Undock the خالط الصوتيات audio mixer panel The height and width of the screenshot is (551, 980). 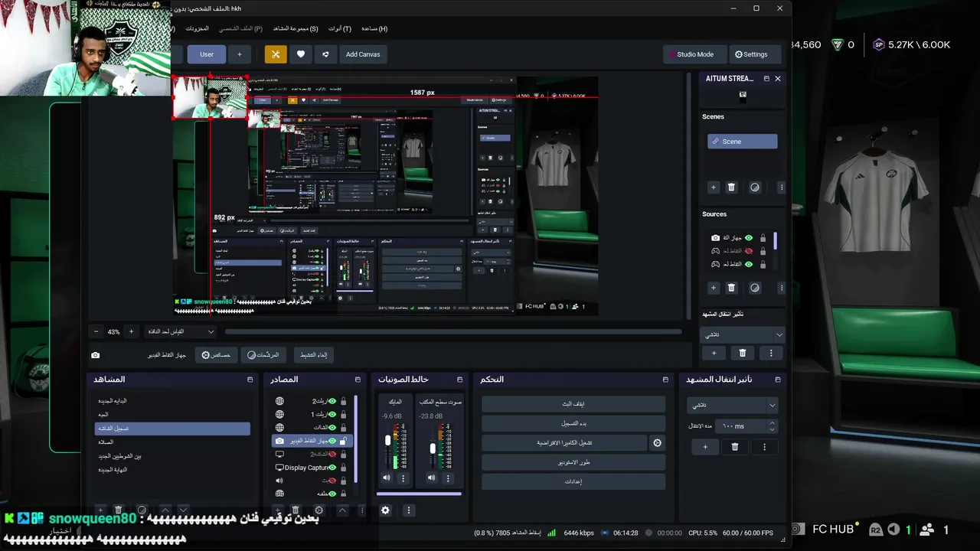[459, 380]
